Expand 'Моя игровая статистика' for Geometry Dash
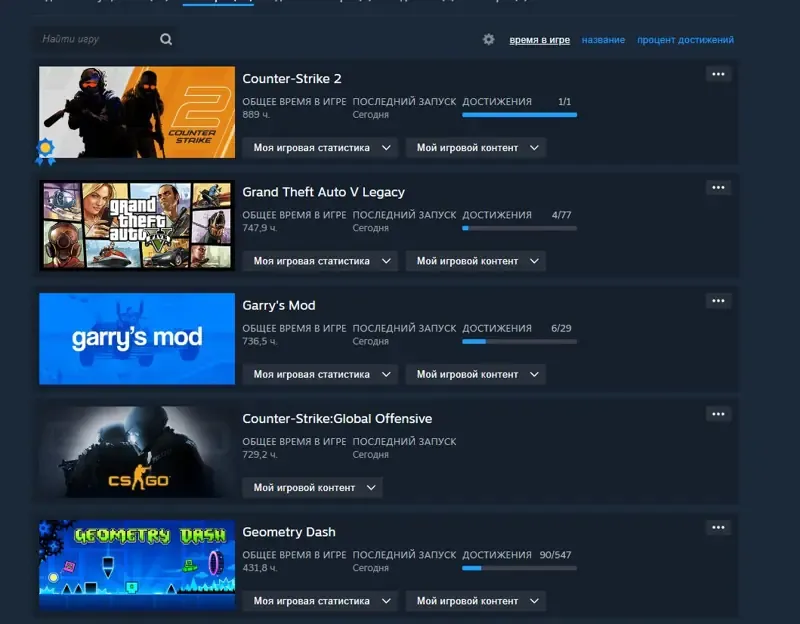 pos(320,601)
